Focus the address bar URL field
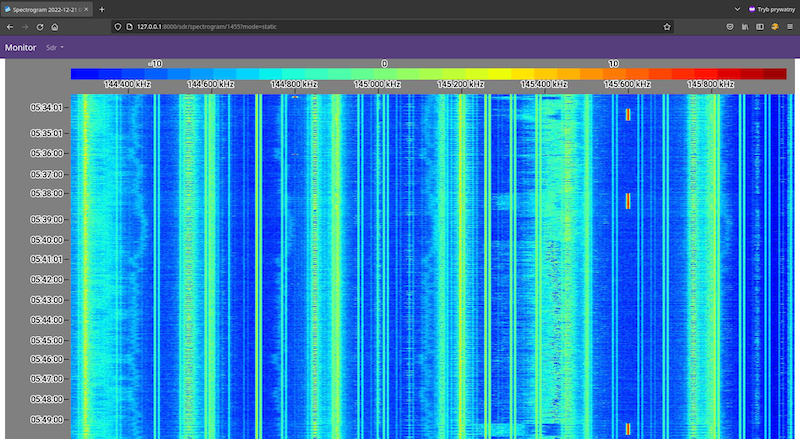 click(x=392, y=27)
